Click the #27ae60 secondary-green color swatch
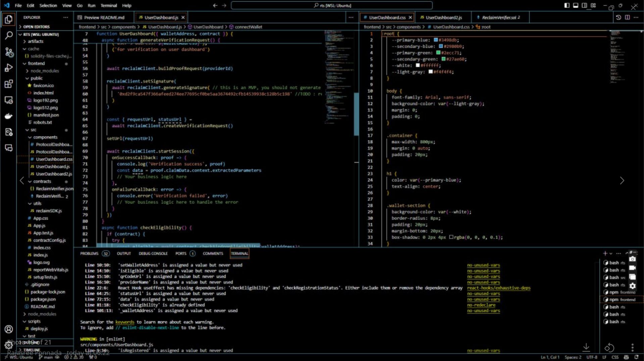644x361 pixels. [x=443, y=59]
